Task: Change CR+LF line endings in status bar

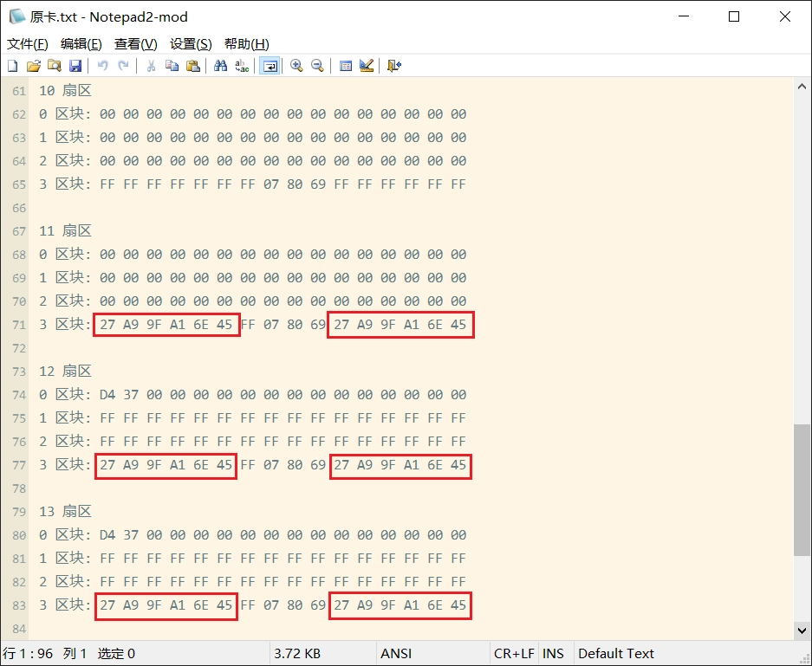Action: 514,654
